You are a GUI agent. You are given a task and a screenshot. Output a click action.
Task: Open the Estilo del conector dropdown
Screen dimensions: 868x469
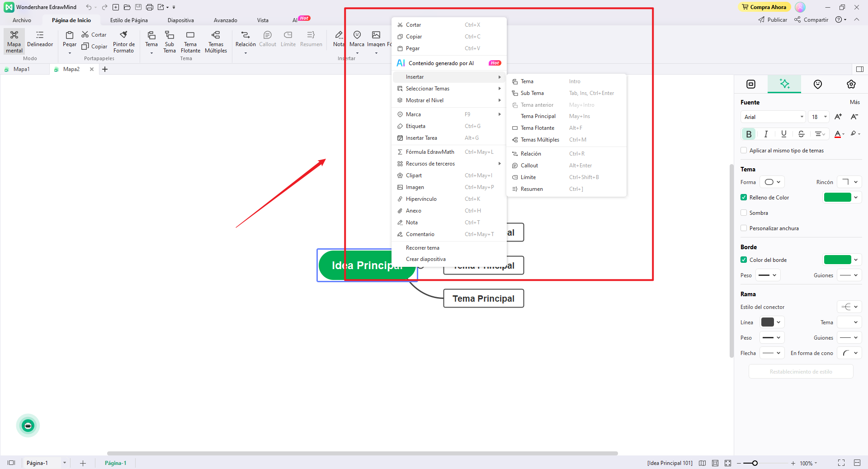click(x=849, y=307)
